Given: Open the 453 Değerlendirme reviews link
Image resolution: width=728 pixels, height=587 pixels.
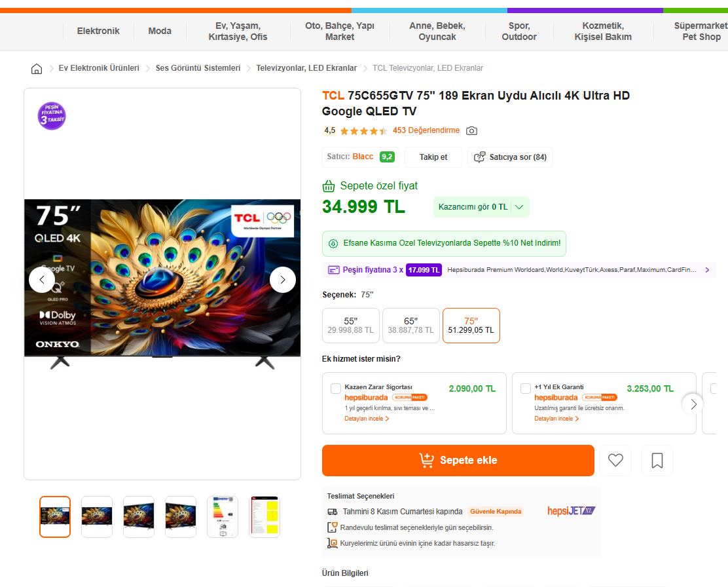Looking at the screenshot, I should tap(426, 130).
